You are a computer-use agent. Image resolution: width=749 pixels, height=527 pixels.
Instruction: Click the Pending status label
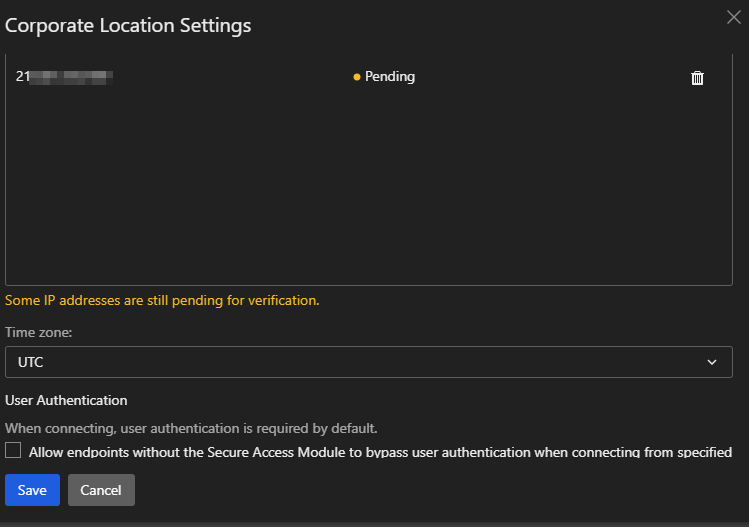pos(389,77)
